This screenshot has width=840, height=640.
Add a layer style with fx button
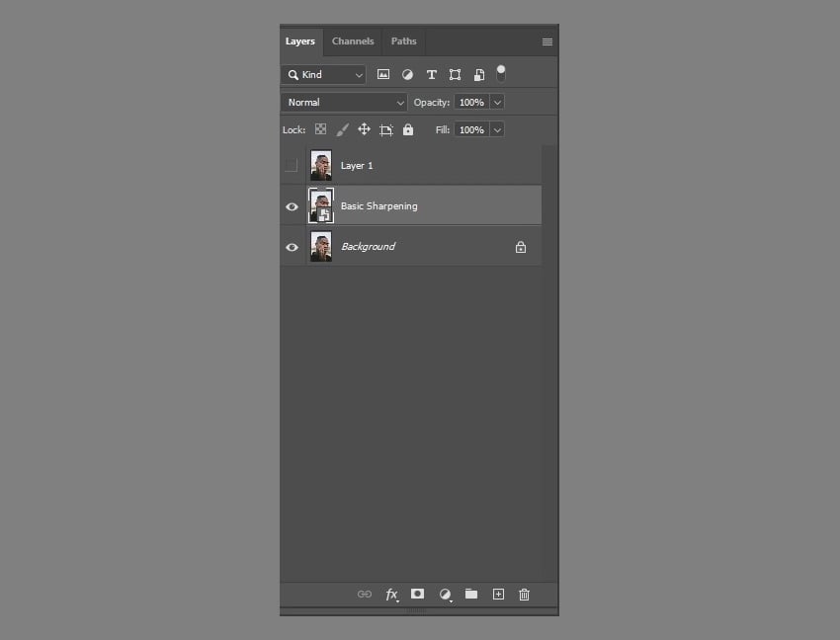coord(391,595)
